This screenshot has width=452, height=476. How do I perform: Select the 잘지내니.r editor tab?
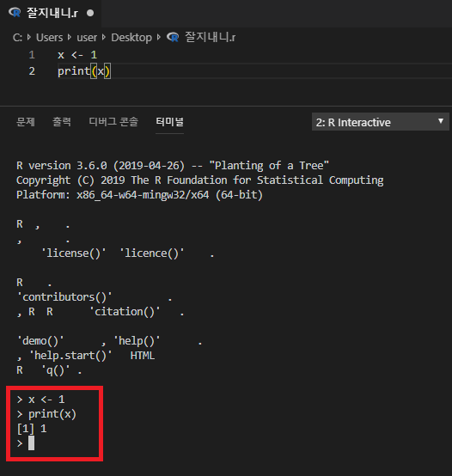click(x=51, y=13)
